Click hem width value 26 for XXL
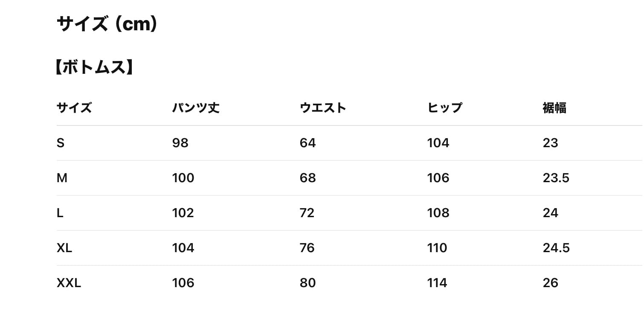Image resolution: width=644 pixels, height=317 pixels. point(550,283)
